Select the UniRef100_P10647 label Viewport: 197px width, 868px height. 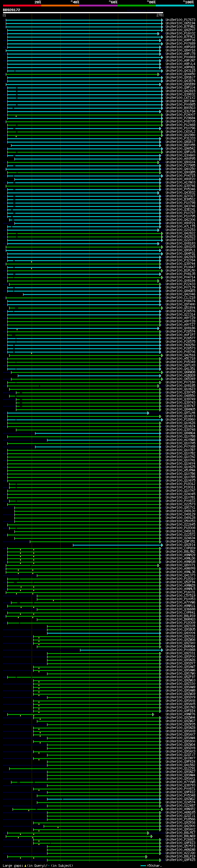click(x=180, y=267)
